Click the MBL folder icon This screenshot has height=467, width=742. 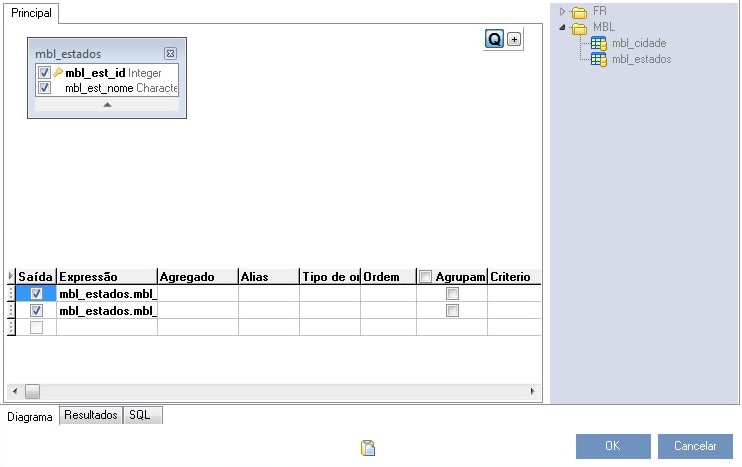click(579, 28)
